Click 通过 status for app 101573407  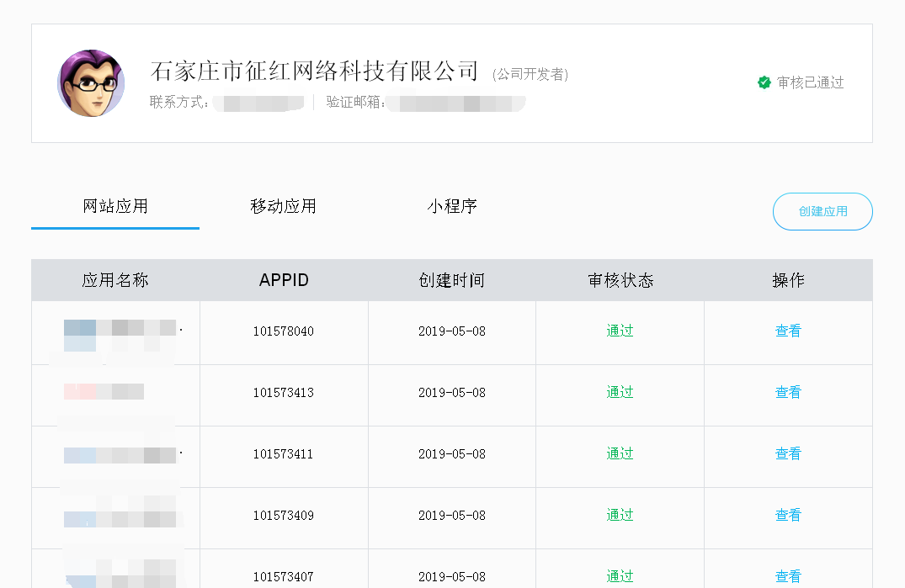click(x=620, y=576)
